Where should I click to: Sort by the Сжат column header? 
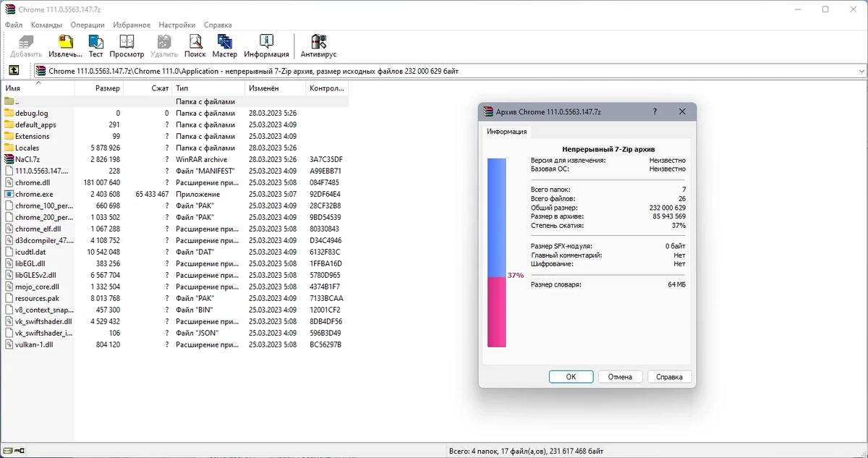[x=148, y=88]
